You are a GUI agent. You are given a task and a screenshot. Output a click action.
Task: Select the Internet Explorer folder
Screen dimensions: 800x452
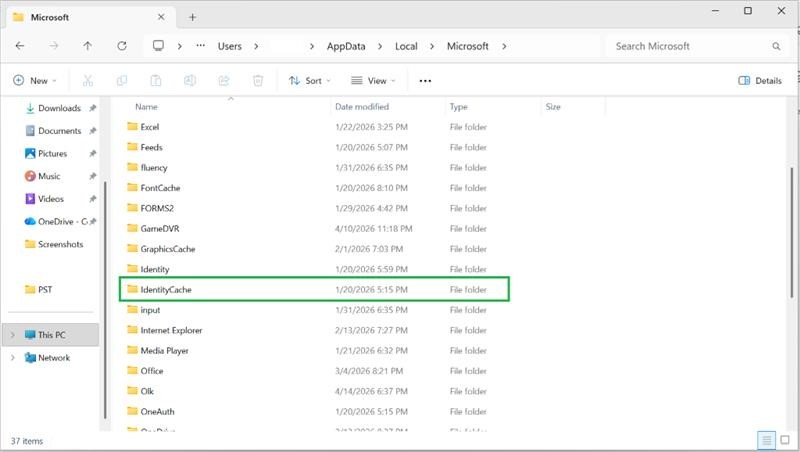(x=171, y=331)
